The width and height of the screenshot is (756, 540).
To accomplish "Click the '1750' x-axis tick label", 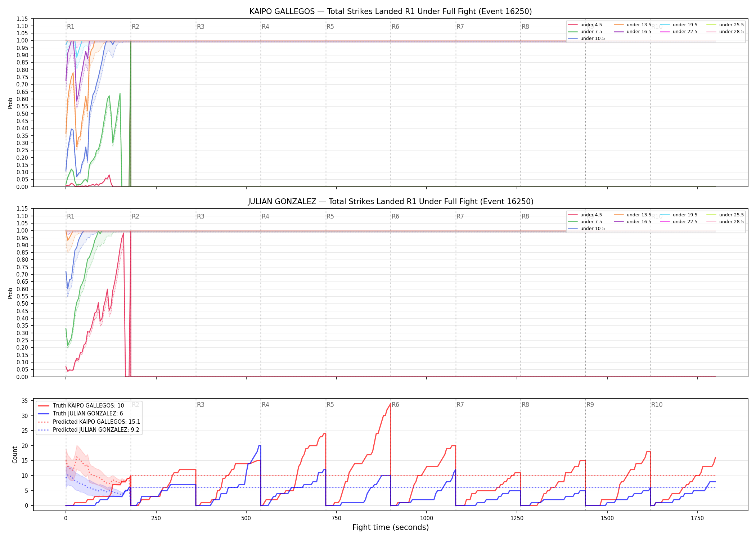I will [697, 518].
